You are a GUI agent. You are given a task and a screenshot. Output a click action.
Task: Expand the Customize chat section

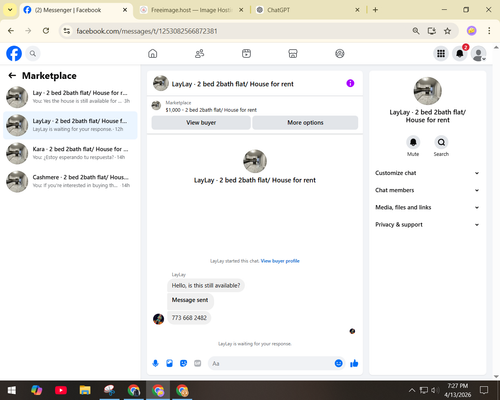[427, 173]
